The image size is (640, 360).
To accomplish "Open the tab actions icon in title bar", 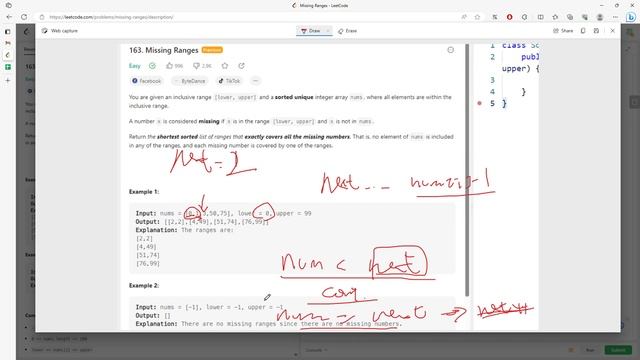I will (x=9, y=6).
